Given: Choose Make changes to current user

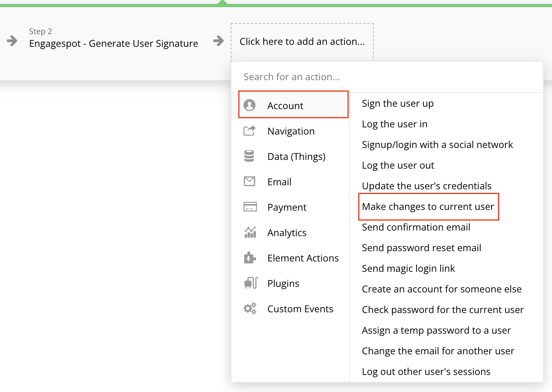Looking at the screenshot, I should pyautogui.click(x=428, y=207).
